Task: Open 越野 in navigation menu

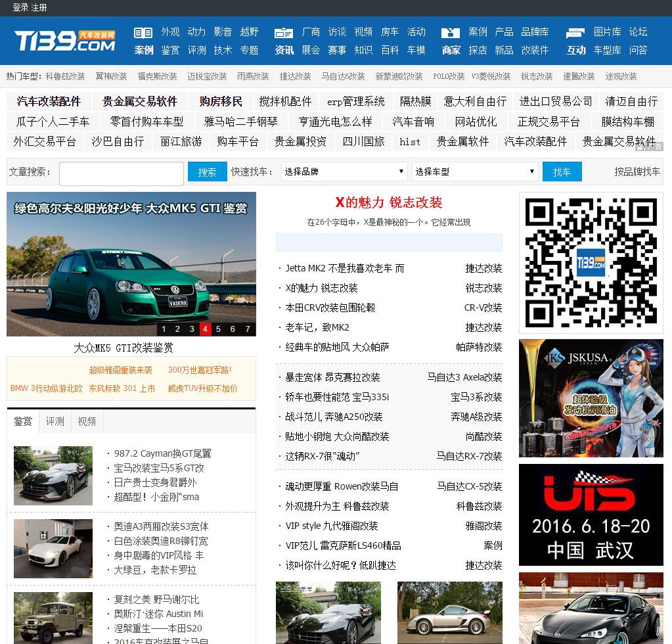Action: coord(249,32)
